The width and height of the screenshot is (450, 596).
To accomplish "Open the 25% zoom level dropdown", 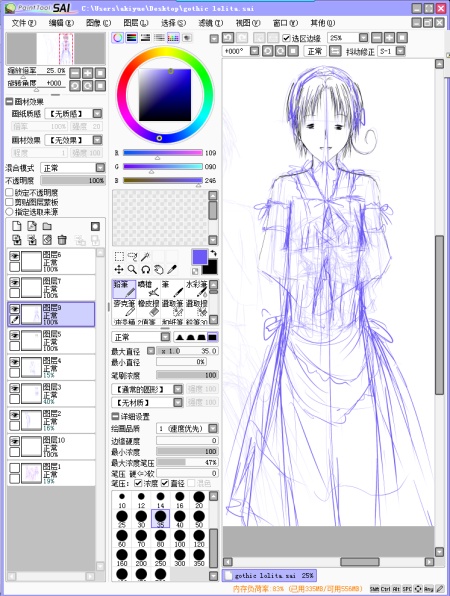I will [363, 38].
